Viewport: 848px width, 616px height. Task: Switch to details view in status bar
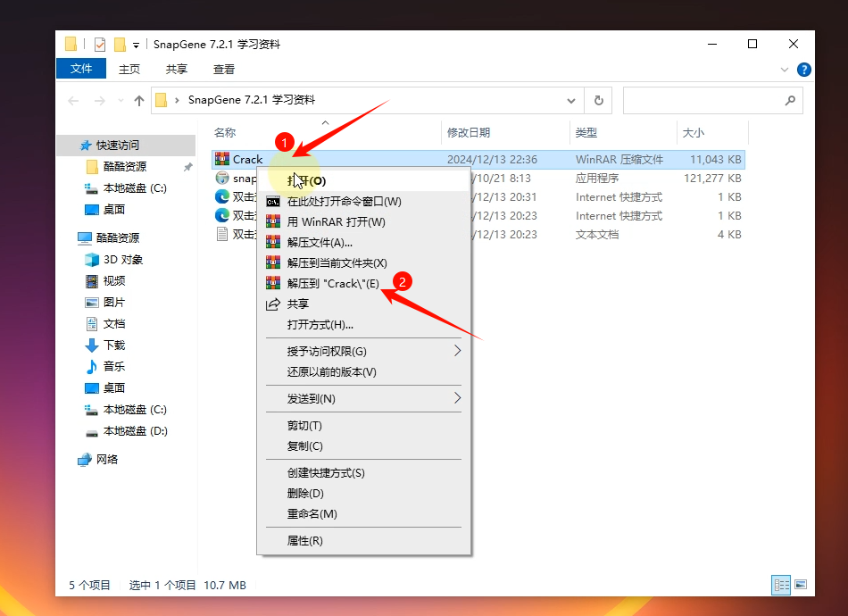[781, 585]
